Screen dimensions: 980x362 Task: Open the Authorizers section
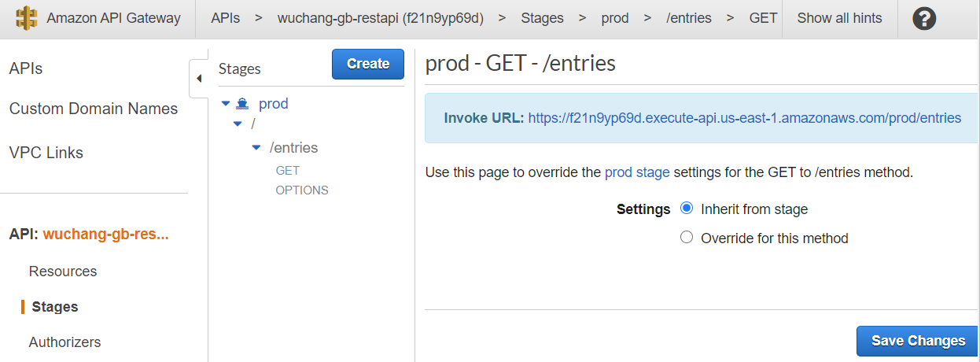[x=64, y=342]
